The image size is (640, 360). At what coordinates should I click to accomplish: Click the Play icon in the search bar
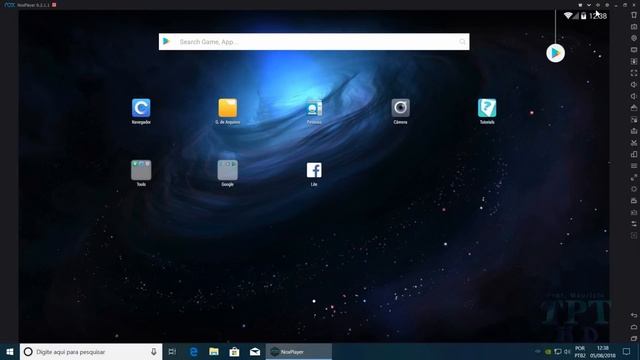[166, 41]
